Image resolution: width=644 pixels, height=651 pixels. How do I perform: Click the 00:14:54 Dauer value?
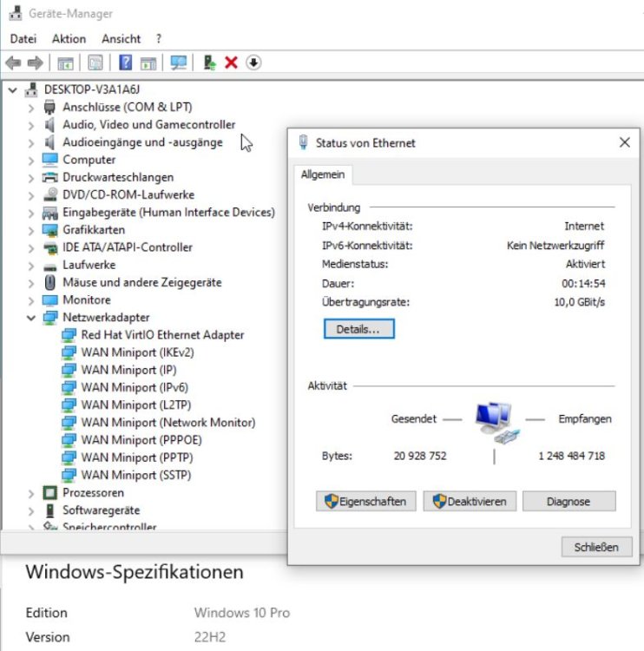(583, 283)
